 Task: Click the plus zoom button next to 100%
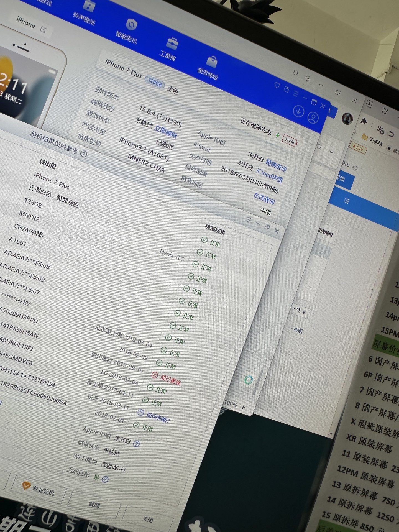coord(243,407)
